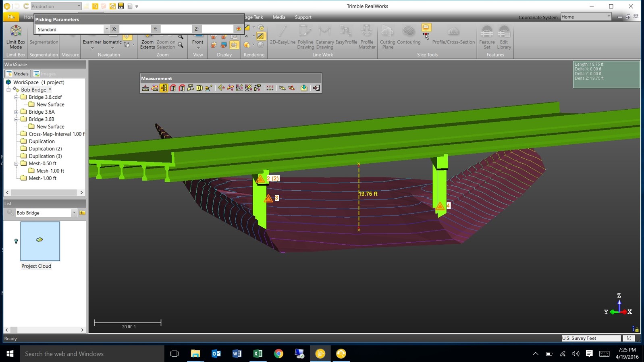The image size is (644, 362).
Task: Click the save measurement icon with blue arrow
Action: 304,88
